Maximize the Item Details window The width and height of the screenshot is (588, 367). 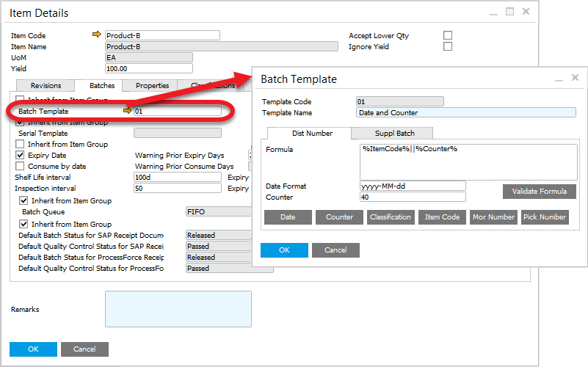tap(509, 12)
